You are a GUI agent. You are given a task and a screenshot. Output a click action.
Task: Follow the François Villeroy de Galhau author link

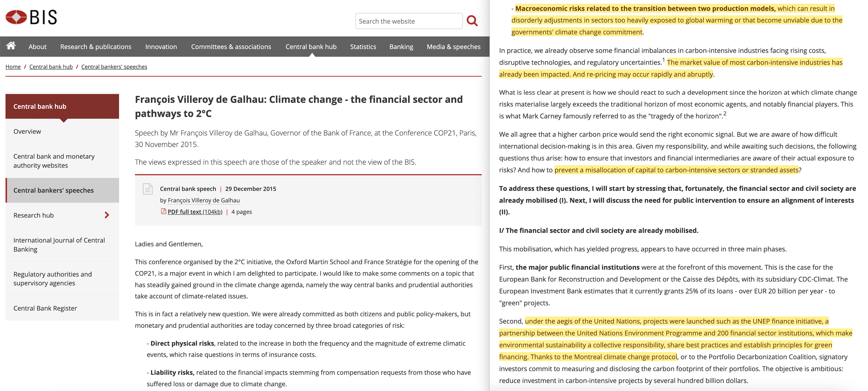point(203,201)
